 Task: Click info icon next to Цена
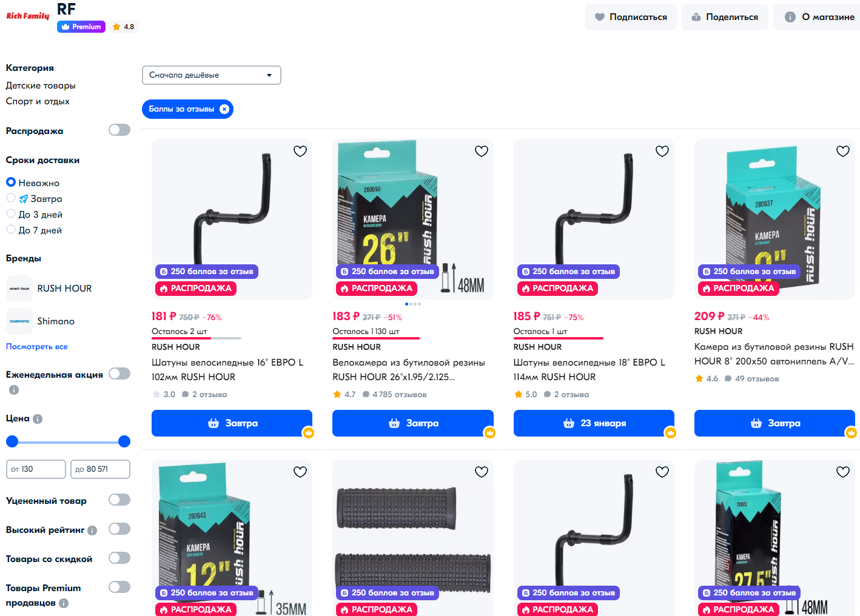click(x=38, y=419)
